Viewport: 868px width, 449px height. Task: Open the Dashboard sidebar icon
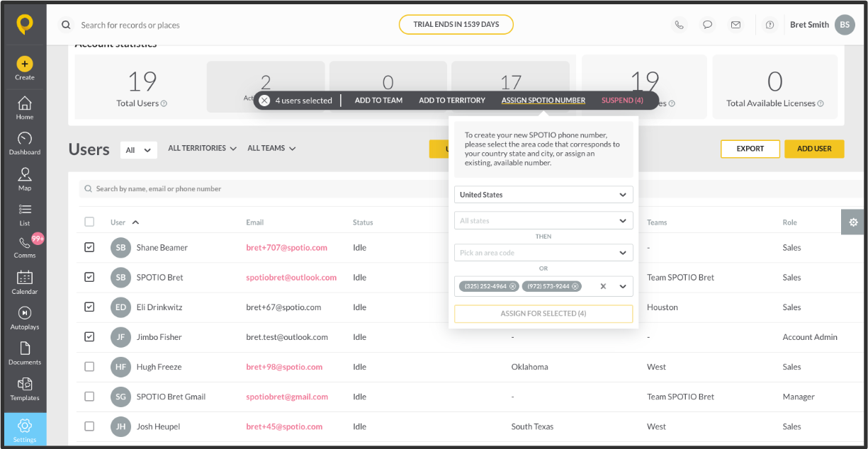pyautogui.click(x=25, y=143)
